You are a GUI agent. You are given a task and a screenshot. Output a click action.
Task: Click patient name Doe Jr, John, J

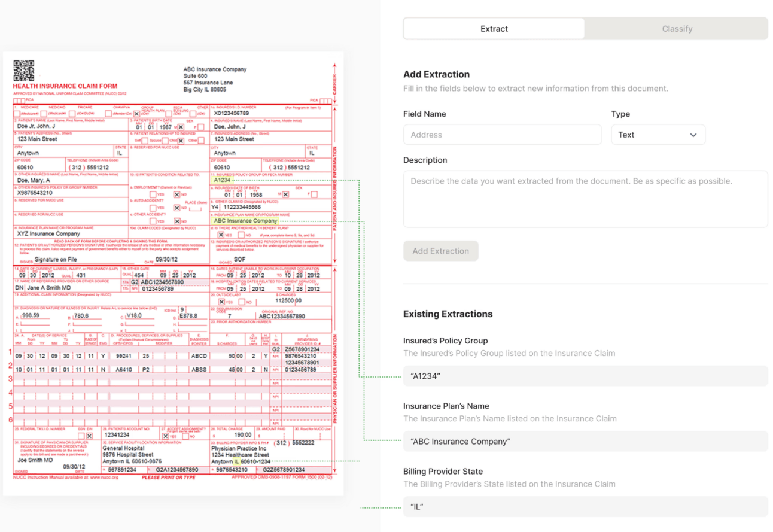click(x=36, y=127)
